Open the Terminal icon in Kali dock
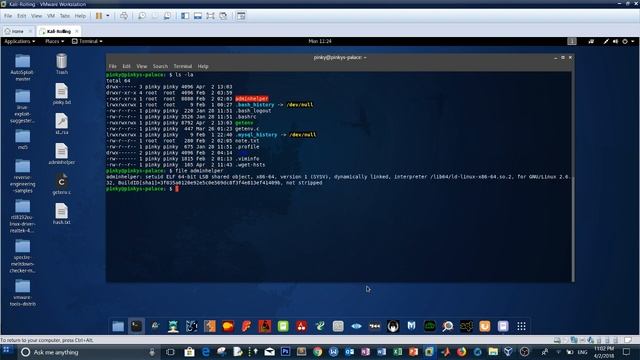The height and width of the screenshot is (360, 640). coord(136,326)
